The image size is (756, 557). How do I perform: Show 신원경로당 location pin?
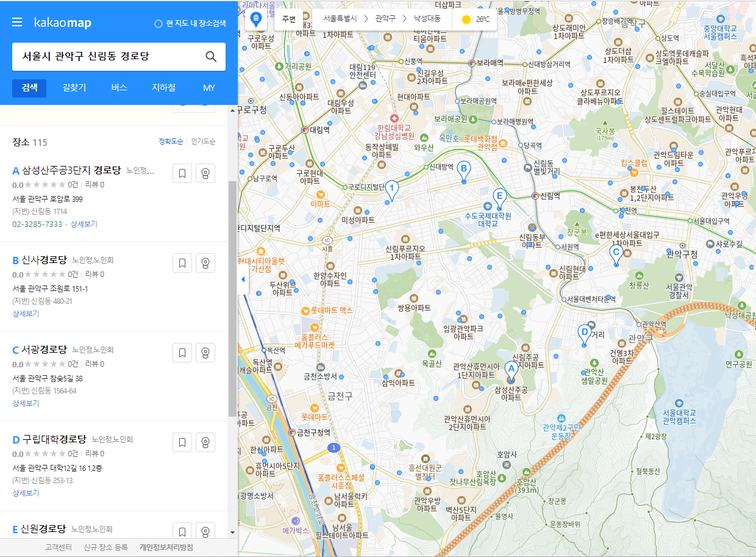[x=205, y=531]
